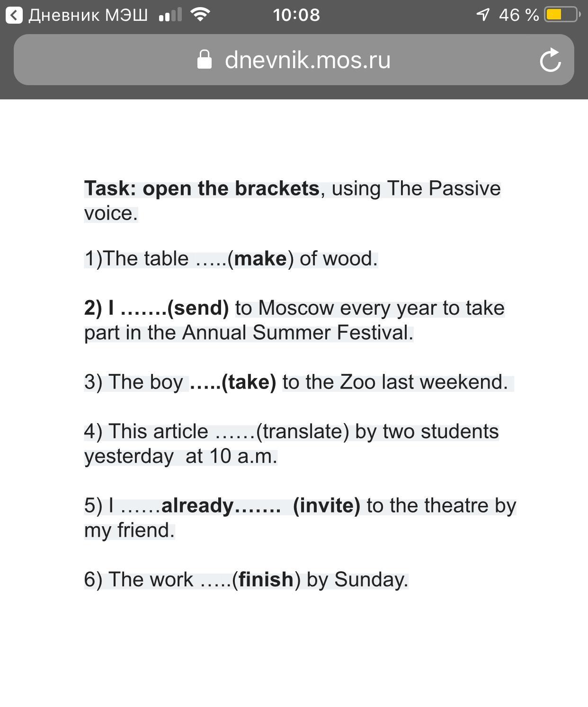Screen dimensions: 588x707
Task: Tap the dnevnik.mos.ru address field
Action: (x=307, y=60)
